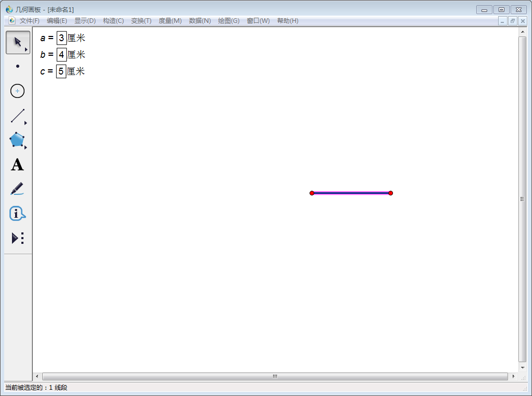Click the horizontal scrollbar thumb
This screenshot has height=396, width=532.
pos(275,376)
